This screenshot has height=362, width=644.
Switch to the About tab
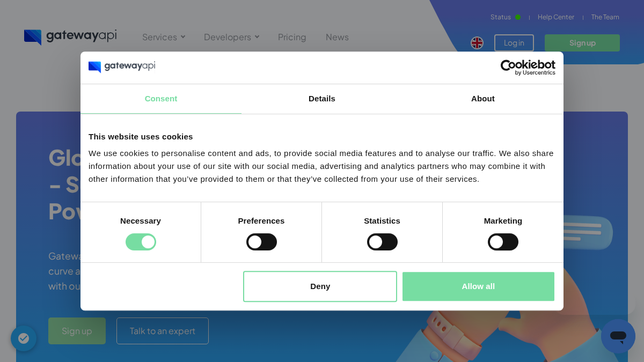point(483,99)
